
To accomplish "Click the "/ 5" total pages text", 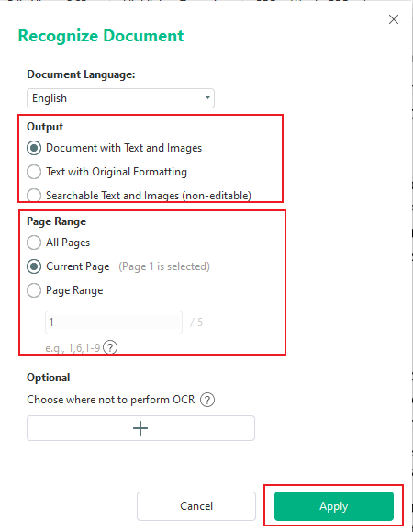I will tap(196, 323).
